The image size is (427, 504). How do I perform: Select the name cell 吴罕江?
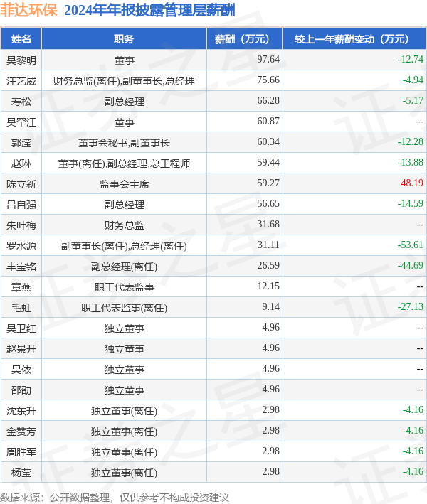(x=21, y=122)
